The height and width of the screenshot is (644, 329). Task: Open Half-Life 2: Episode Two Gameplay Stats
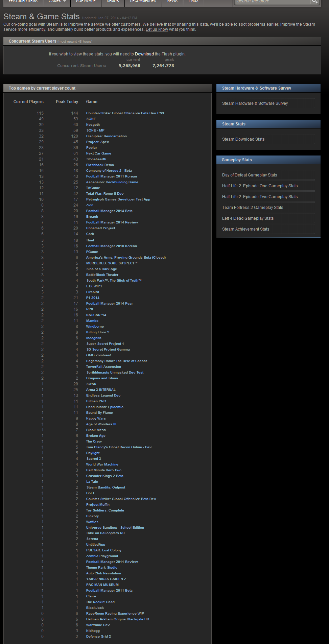(268, 197)
